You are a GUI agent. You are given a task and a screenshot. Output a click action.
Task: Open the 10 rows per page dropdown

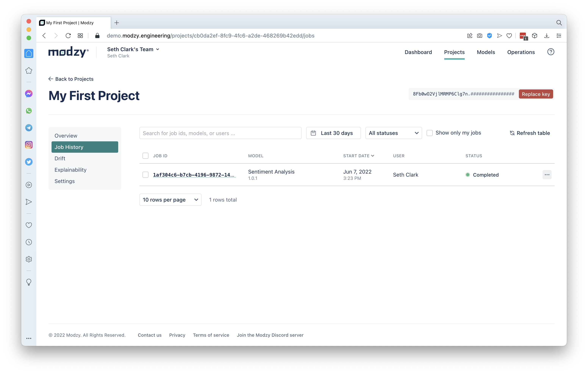click(x=170, y=200)
